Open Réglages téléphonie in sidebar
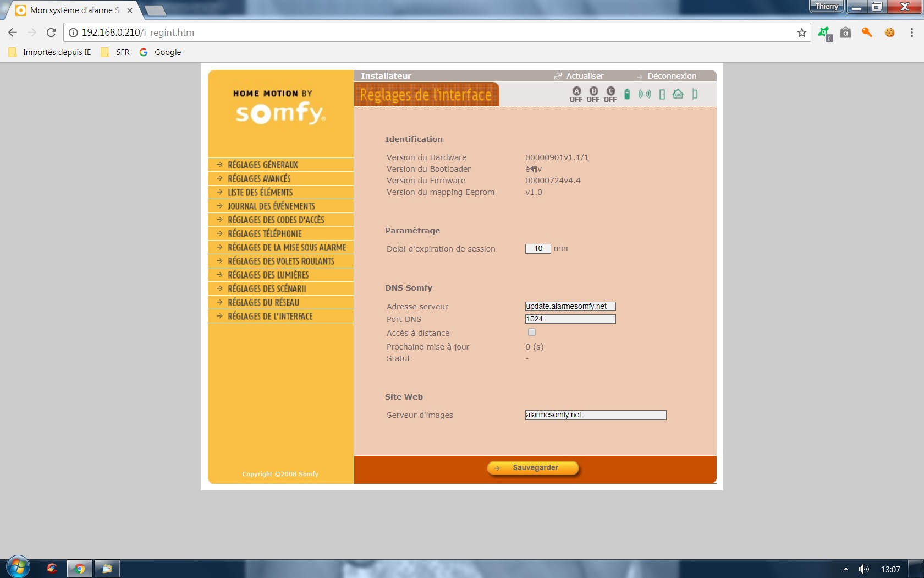924x578 pixels. tap(265, 233)
